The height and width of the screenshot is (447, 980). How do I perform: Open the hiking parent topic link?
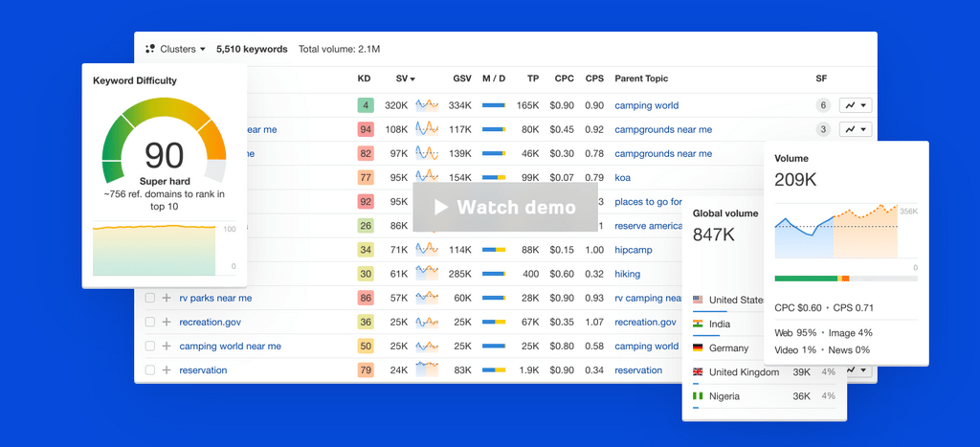tap(628, 274)
